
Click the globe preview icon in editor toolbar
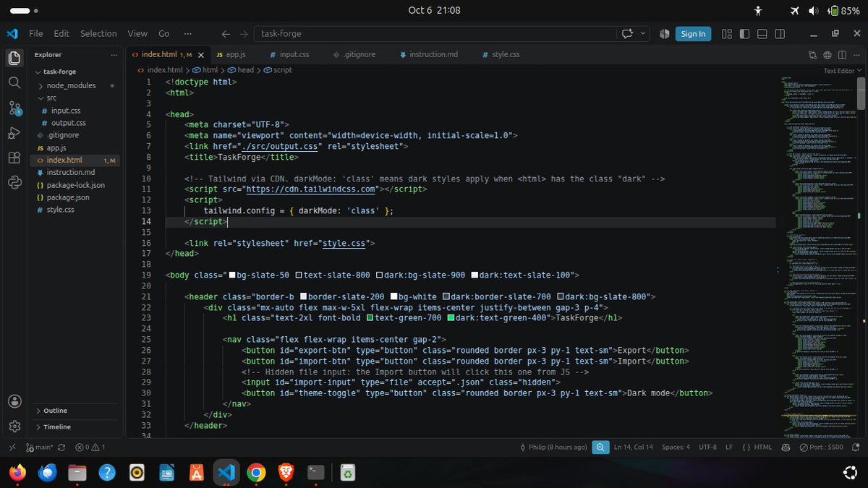(827, 54)
